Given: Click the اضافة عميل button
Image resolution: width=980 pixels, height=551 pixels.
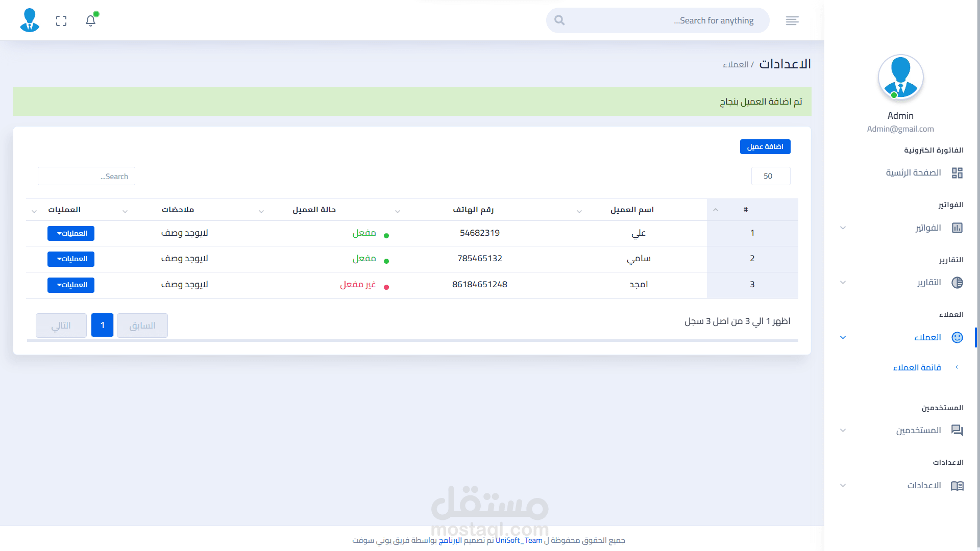Looking at the screenshot, I should pos(765,147).
